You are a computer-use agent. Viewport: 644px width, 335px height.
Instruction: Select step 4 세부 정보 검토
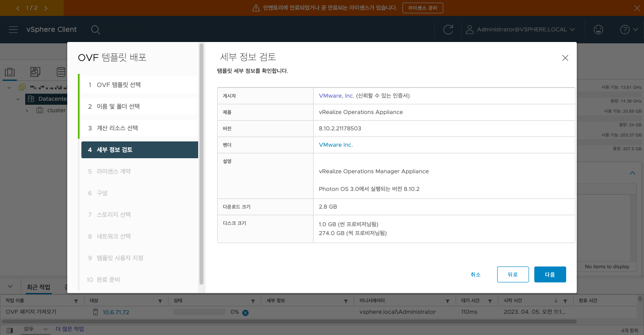point(140,150)
